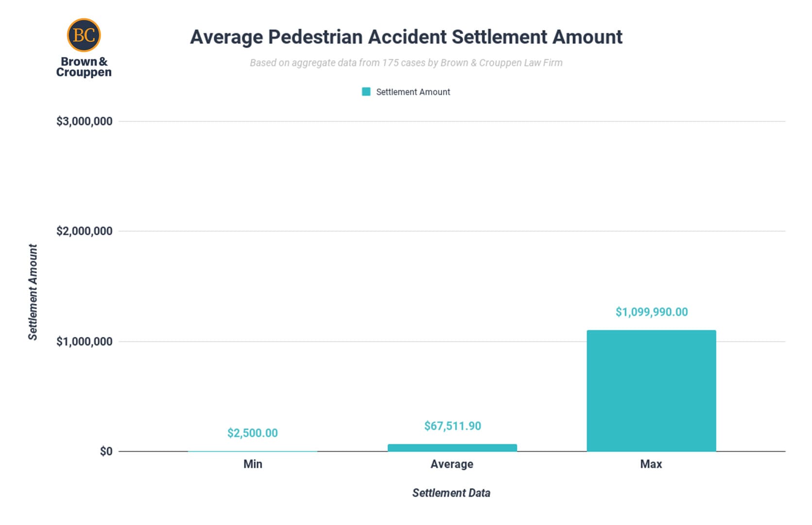Click the Max category label
Image resolution: width=812 pixels, height=525 pixels.
(651, 464)
